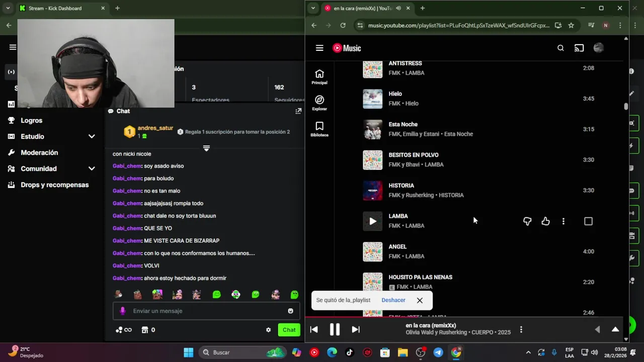Image resolution: width=644 pixels, height=362 pixels.
Task: Select the Stream - Kick Dashboard tab
Action: (62, 8)
